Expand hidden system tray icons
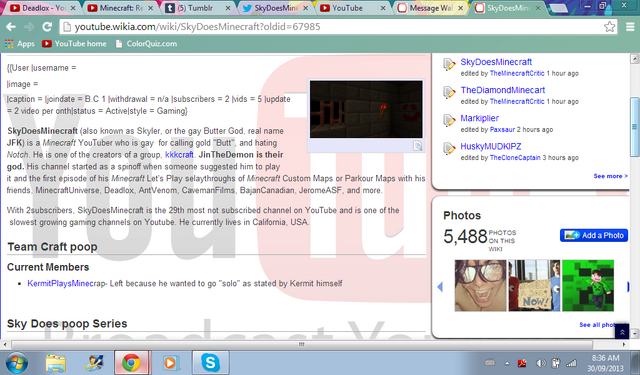This screenshot has width=640, height=375. pos(507,363)
